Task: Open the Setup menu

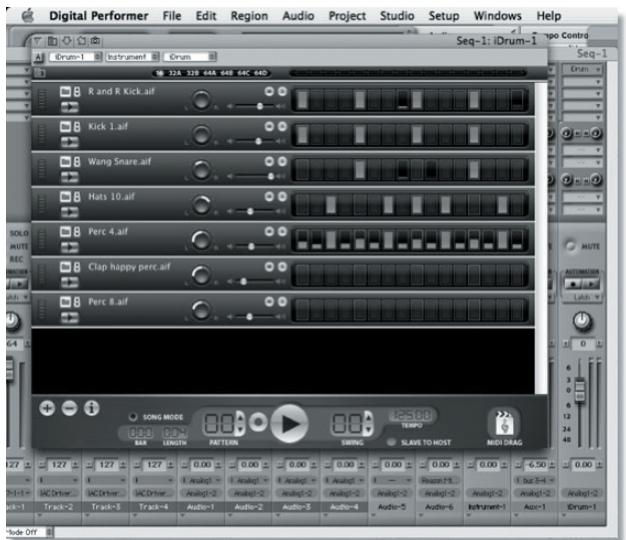Action: [x=444, y=16]
